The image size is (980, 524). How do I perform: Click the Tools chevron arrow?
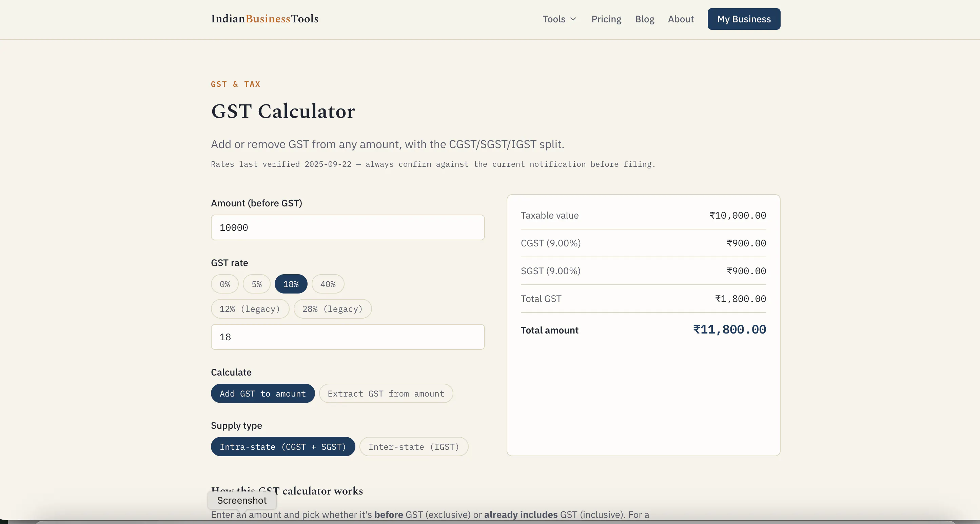coord(573,19)
